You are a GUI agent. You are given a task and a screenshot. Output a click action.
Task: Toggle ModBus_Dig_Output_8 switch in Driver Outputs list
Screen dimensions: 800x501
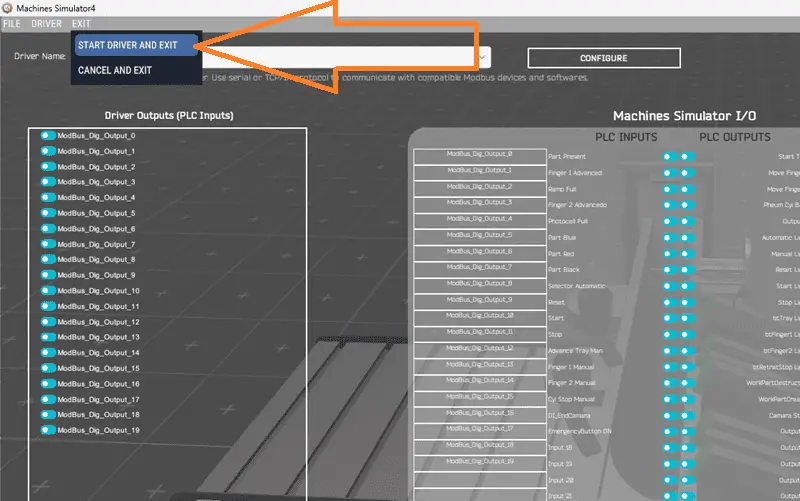click(48, 259)
